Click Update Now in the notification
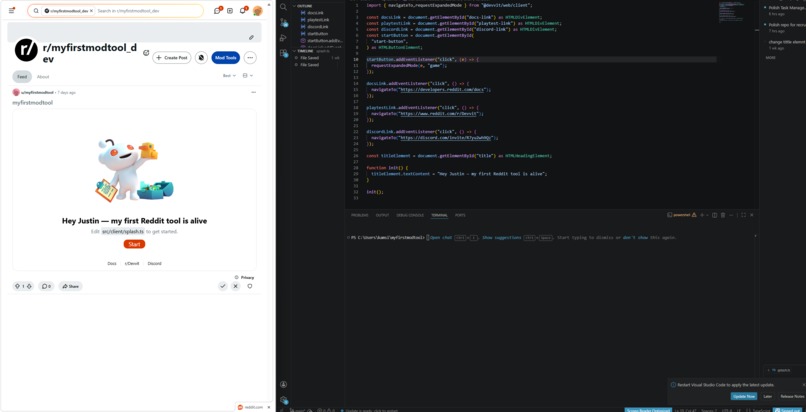Viewport: 806px width, 412px height. 744,396
